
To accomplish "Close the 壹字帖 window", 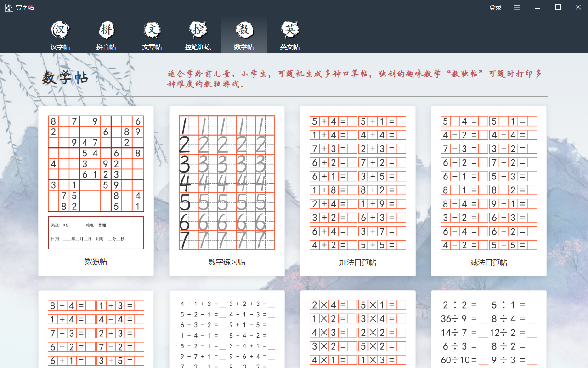I will pos(578,7).
